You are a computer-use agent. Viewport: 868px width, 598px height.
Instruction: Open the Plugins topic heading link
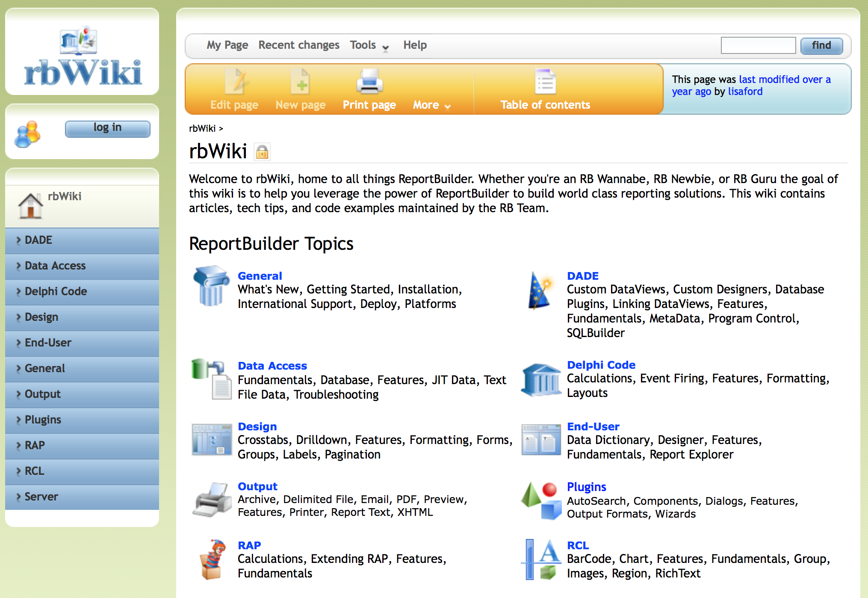point(587,487)
